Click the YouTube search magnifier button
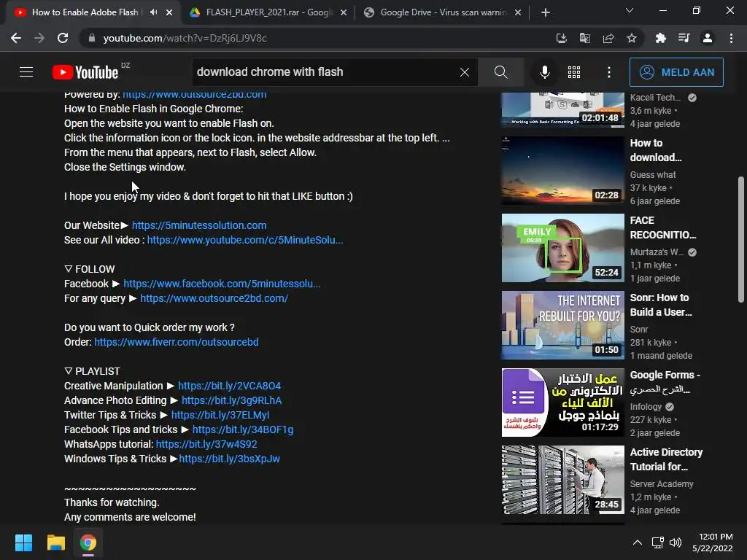Image resolution: width=747 pixels, height=560 pixels. pos(500,72)
